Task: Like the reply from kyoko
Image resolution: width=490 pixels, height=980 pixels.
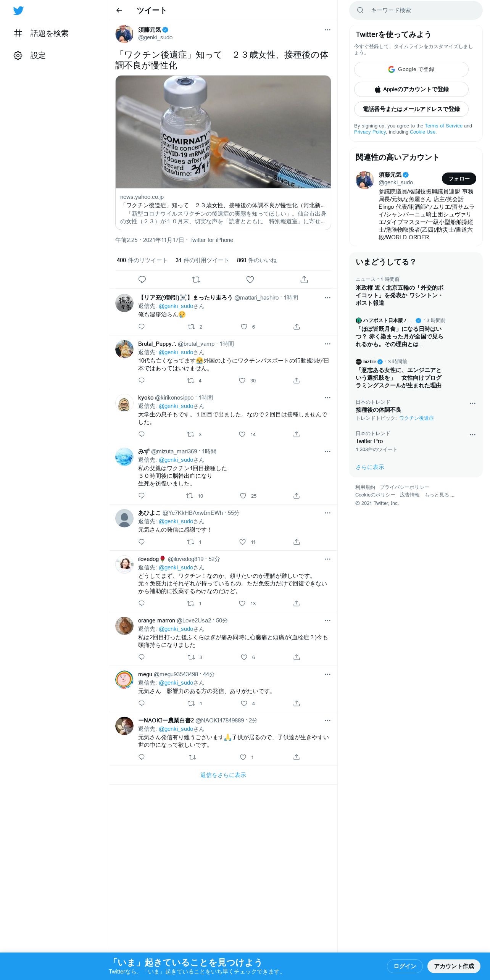Action: point(242,434)
